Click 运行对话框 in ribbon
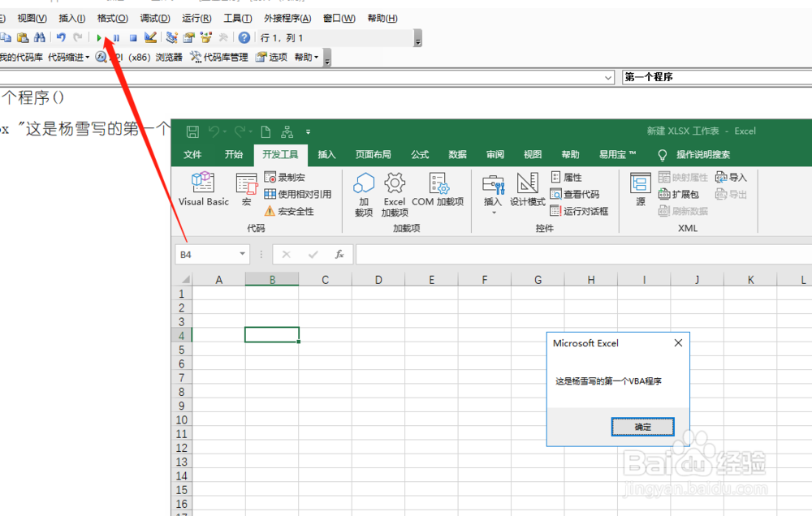This screenshot has height=516, width=812. (579, 211)
